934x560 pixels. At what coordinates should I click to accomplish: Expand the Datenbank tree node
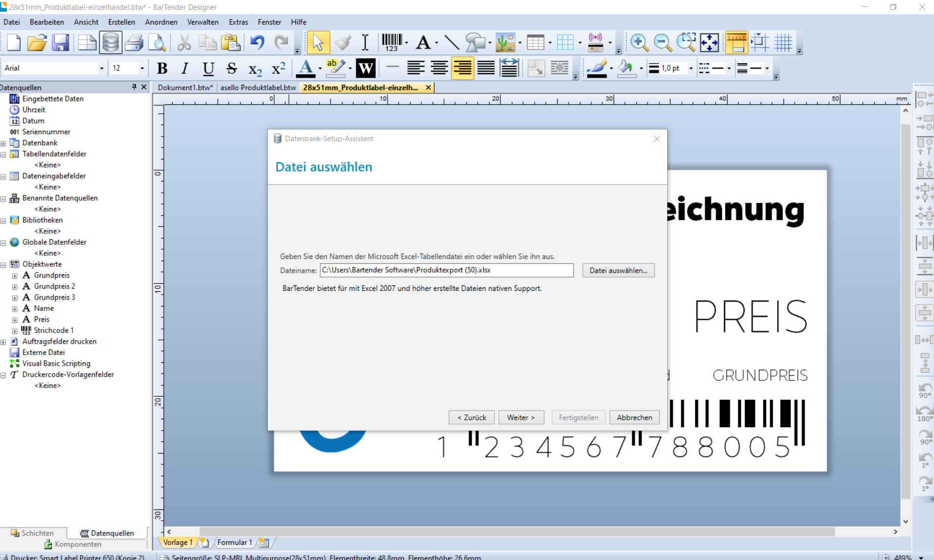[3, 143]
